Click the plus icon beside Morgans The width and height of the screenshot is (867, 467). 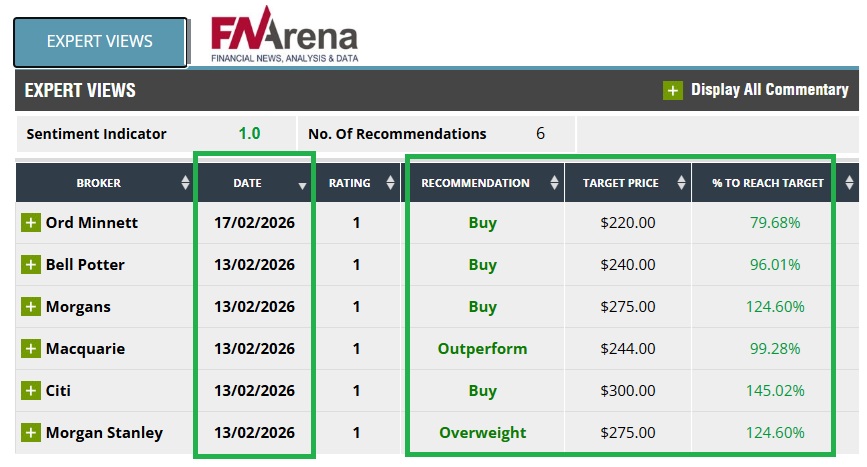click(x=31, y=307)
